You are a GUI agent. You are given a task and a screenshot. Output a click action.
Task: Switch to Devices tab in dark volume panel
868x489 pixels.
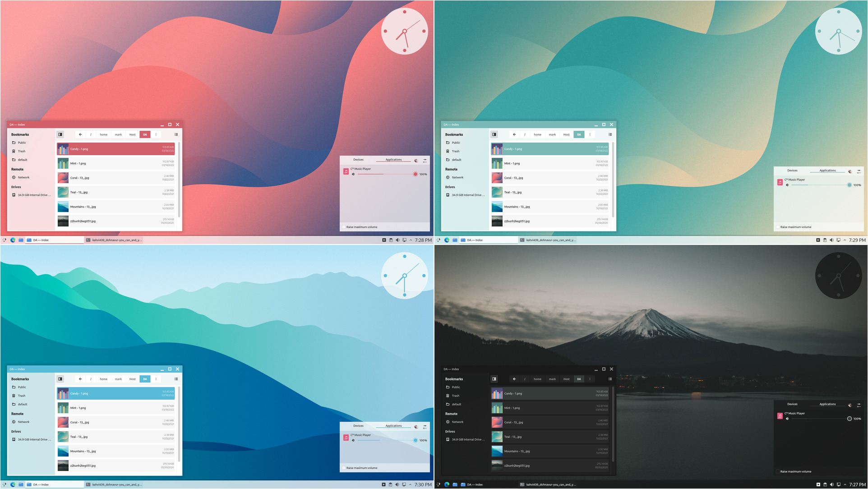792,404
